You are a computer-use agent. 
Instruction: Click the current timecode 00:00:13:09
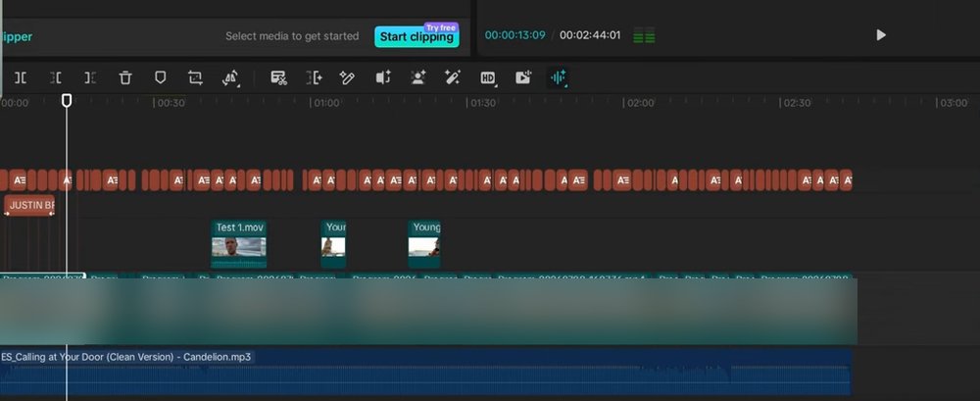(x=515, y=35)
